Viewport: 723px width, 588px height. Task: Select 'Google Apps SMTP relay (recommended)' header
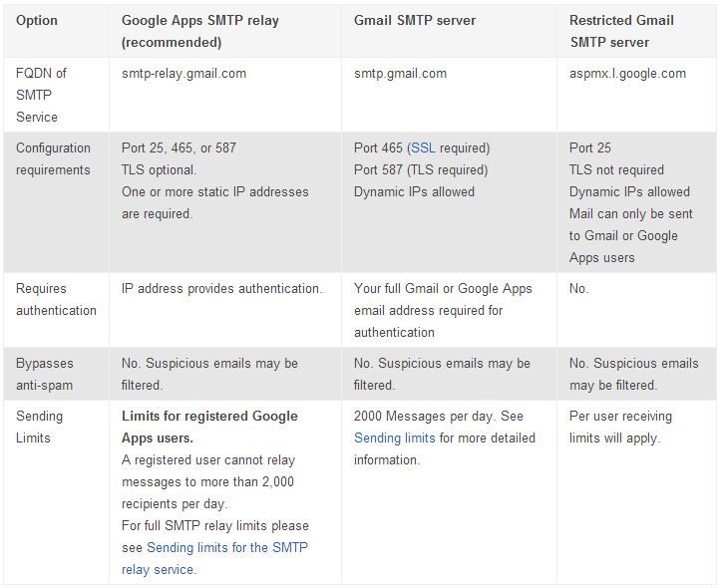pos(200,31)
